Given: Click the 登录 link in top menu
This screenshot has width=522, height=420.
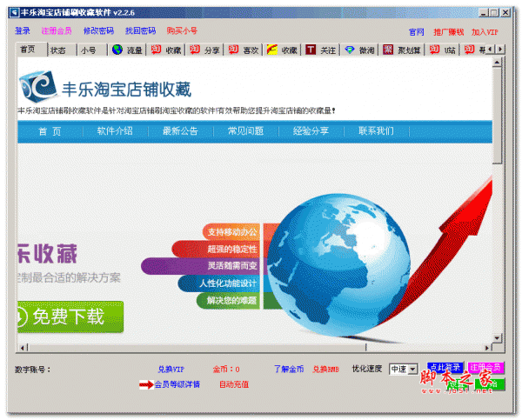Looking at the screenshot, I should click(23, 31).
